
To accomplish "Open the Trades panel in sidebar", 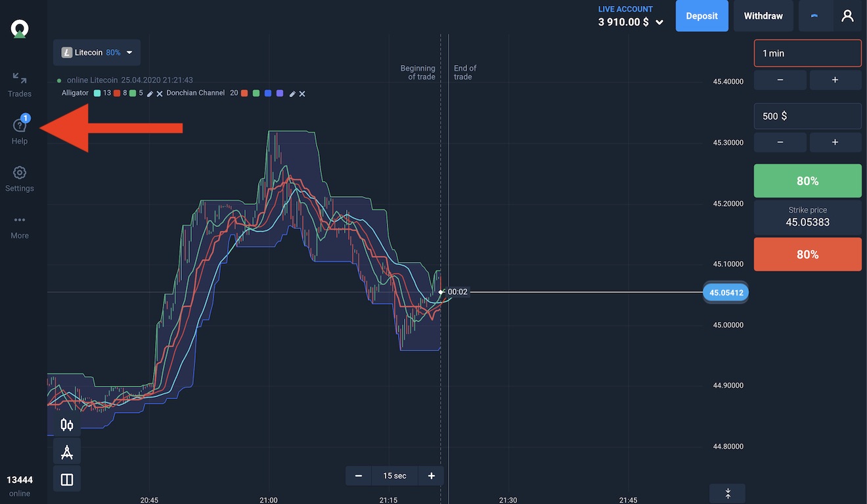I will point(20,84).
